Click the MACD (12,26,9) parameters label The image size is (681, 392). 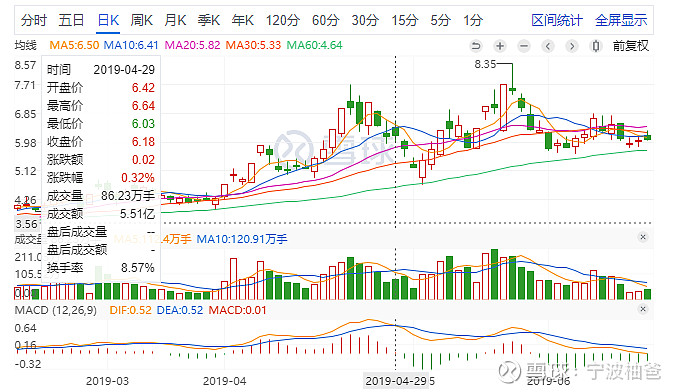(56, 310)
